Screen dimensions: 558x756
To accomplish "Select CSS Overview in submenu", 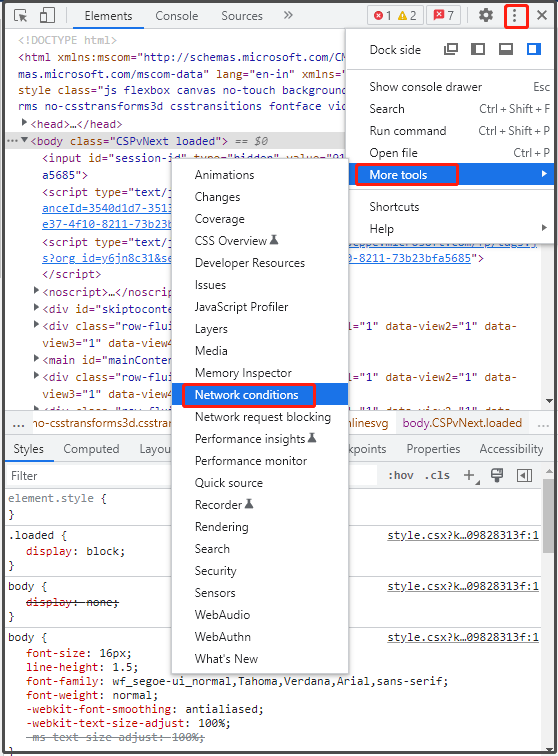I will point(260,241).
